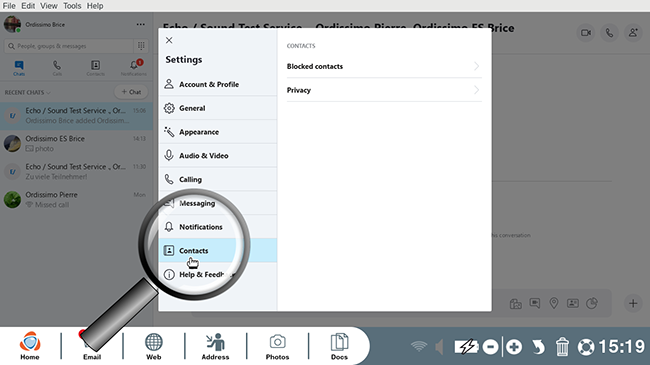Click the zoom out minus icon

click(490, 347)
